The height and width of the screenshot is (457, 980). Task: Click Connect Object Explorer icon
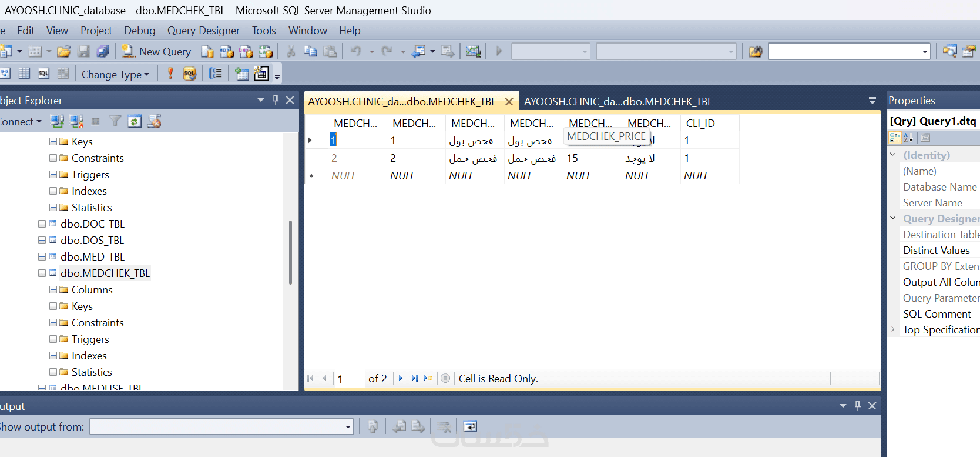coord(57,121)
